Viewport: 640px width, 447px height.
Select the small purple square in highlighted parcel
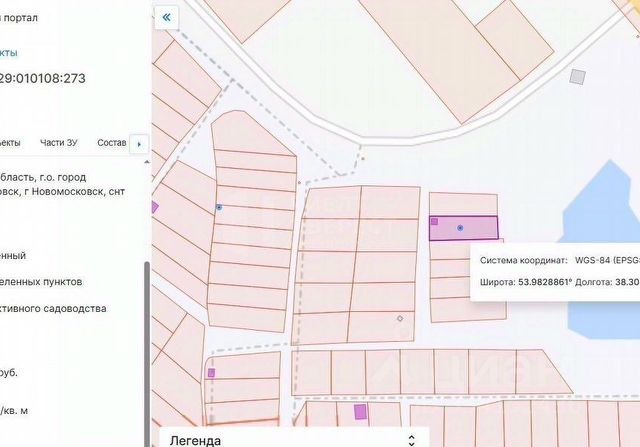pyautogui.click(x=434, y=221)
